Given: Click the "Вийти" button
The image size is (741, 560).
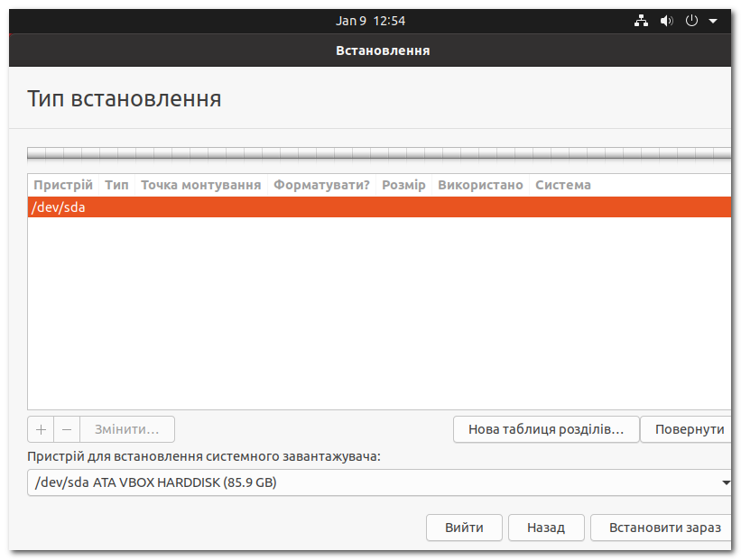Looking at the screenshot, I should 464,528.
